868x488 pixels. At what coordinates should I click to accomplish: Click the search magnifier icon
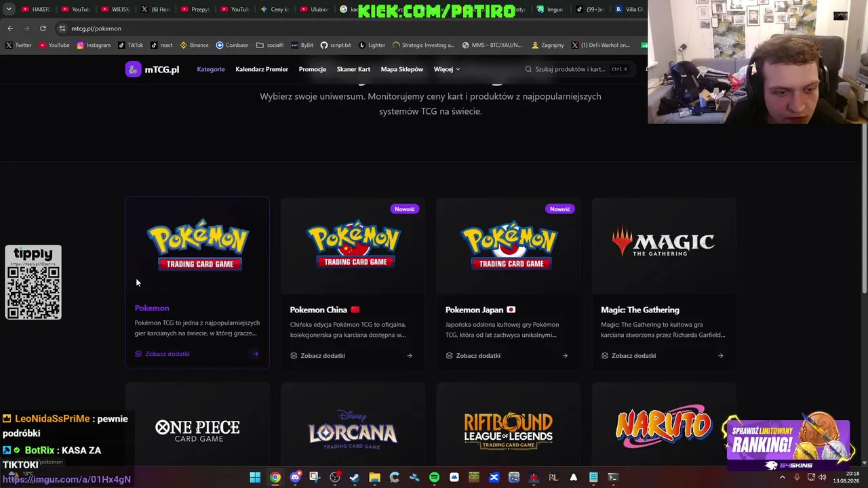[528, 69]
